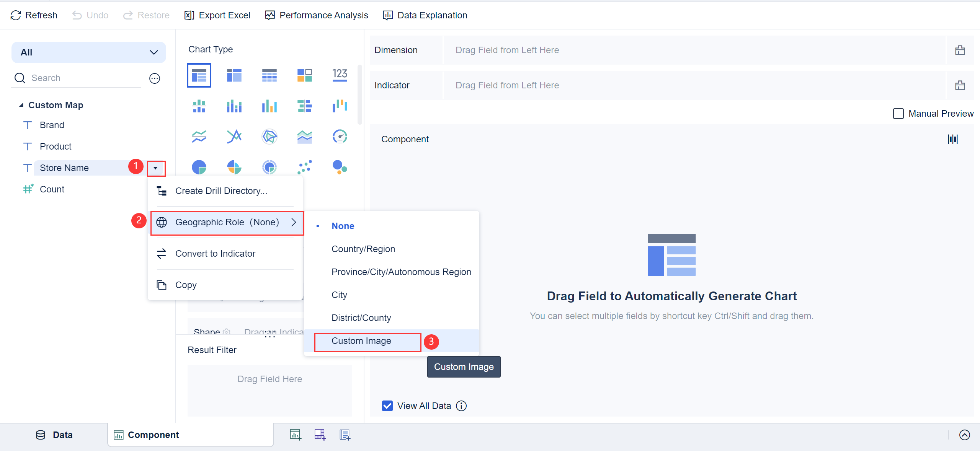The height and width of the screenshot is (451, 980).
Task: Click Export Excel in the toolbar
Action: 217,15
